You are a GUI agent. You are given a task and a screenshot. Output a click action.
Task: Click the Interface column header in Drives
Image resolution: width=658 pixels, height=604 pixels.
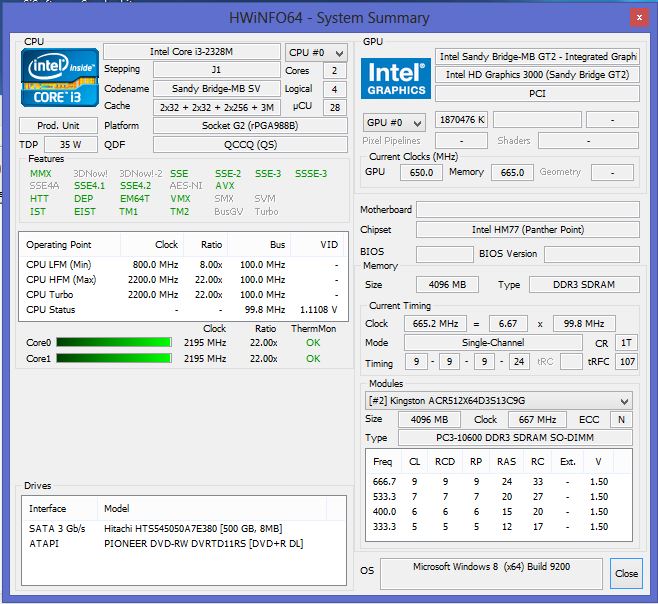click(x=59, y=509)
